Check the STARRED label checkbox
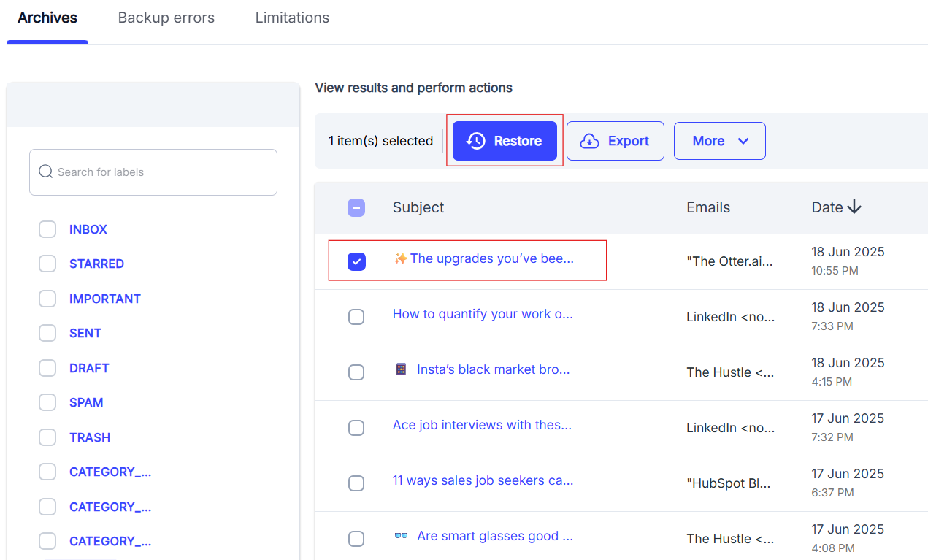Viewport: 928px width, 560px height. (47, 264)
